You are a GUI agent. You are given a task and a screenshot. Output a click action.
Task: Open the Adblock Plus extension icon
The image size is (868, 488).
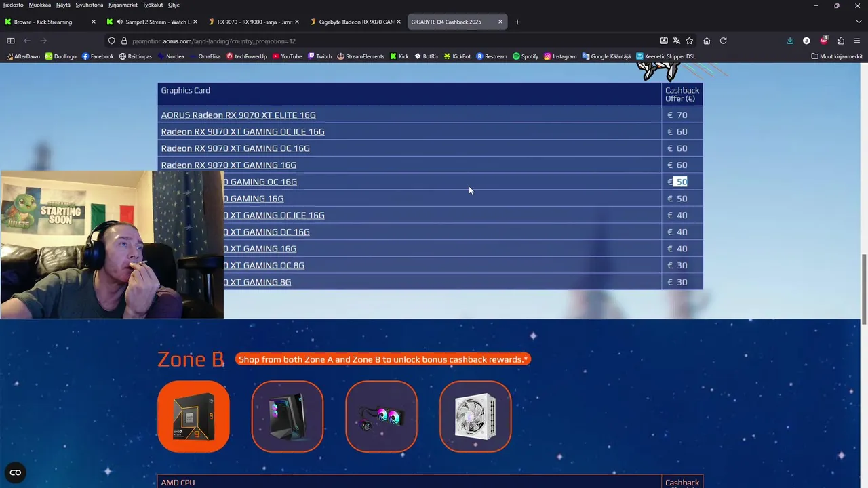[824, 41]
